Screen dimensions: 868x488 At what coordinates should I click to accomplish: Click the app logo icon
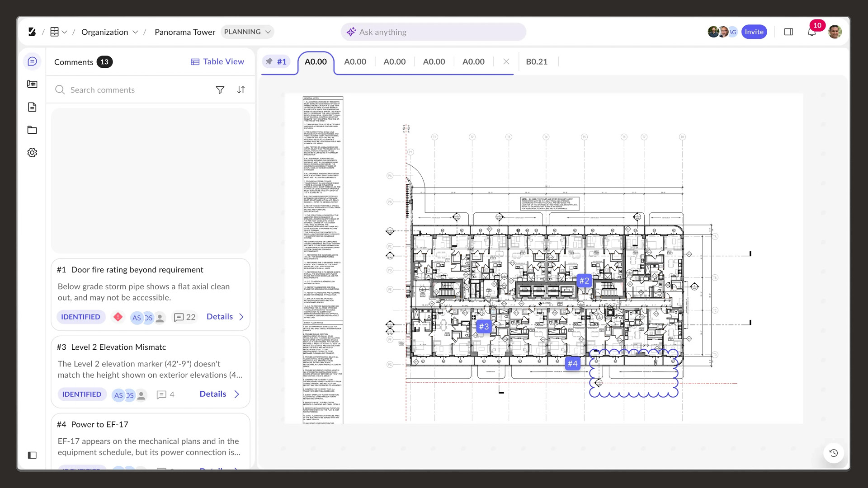pyautogui.click(x=32, y=32)
